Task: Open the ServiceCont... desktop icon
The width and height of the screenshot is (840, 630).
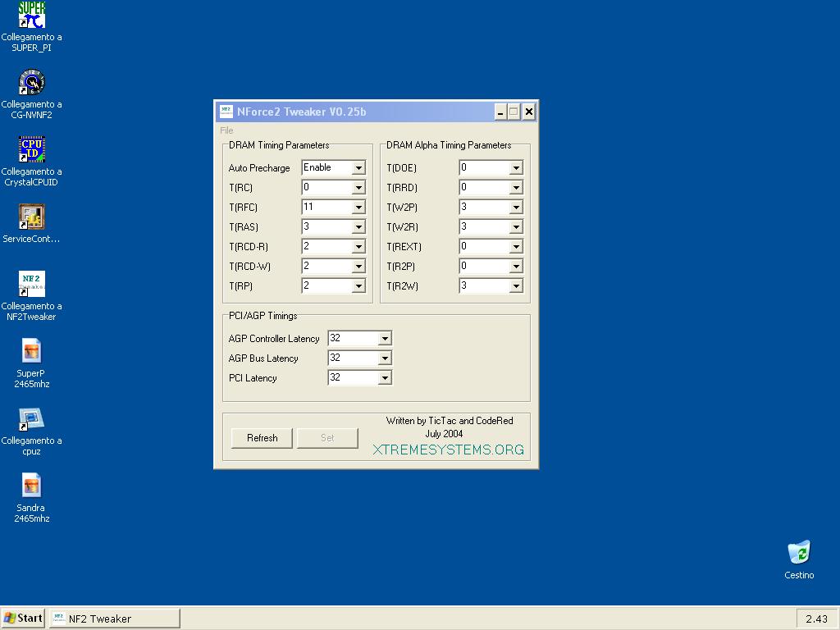Action: (32, 217)
